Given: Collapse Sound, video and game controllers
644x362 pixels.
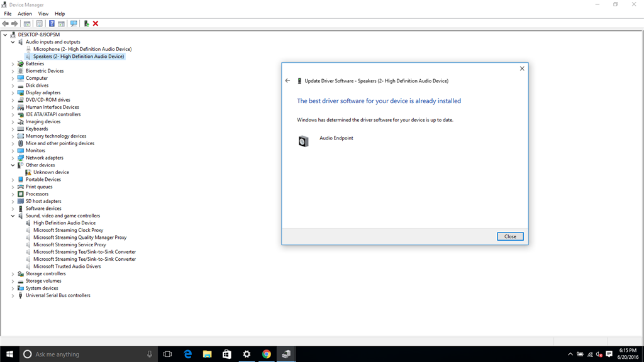Looking at the screenshot, I should coord(13,216).
